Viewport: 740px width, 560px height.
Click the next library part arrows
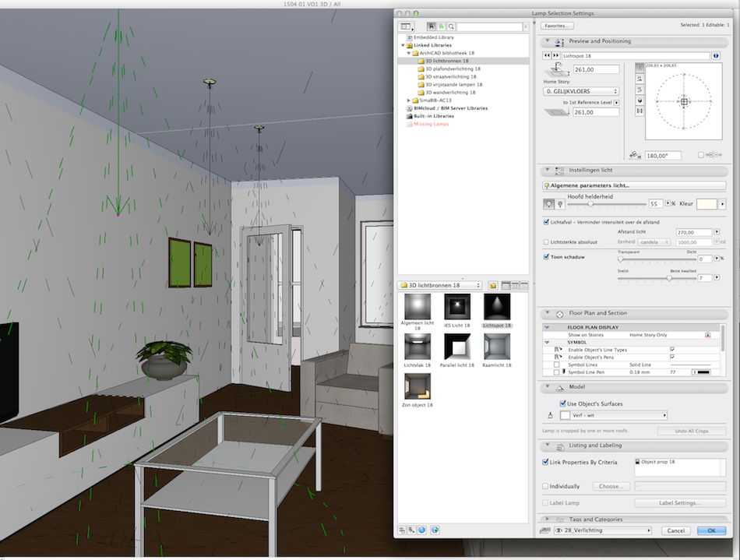coord(556,55)
